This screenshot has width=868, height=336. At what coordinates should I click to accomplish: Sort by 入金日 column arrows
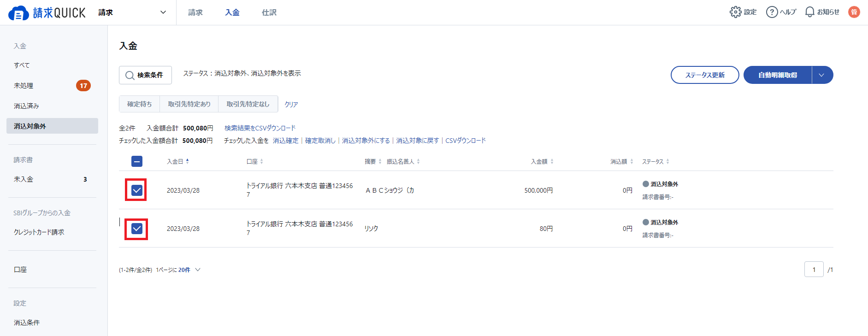tap(188, 161)
